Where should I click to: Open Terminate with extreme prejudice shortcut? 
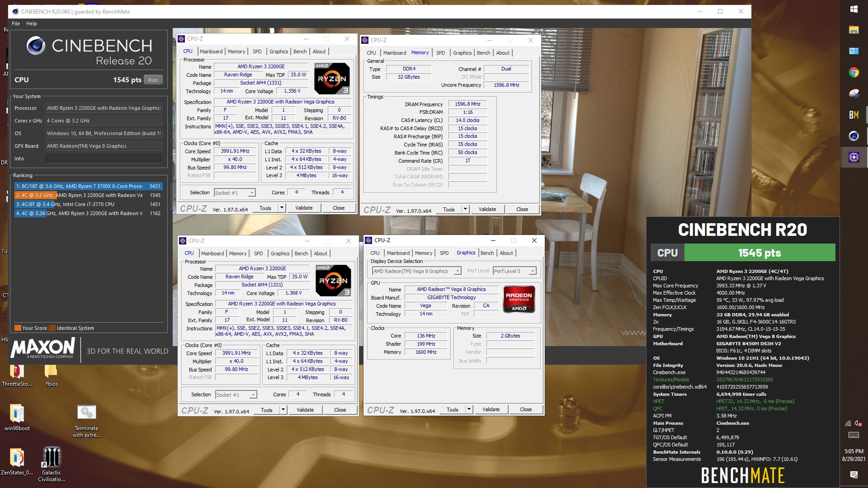(x=86, y=421)
